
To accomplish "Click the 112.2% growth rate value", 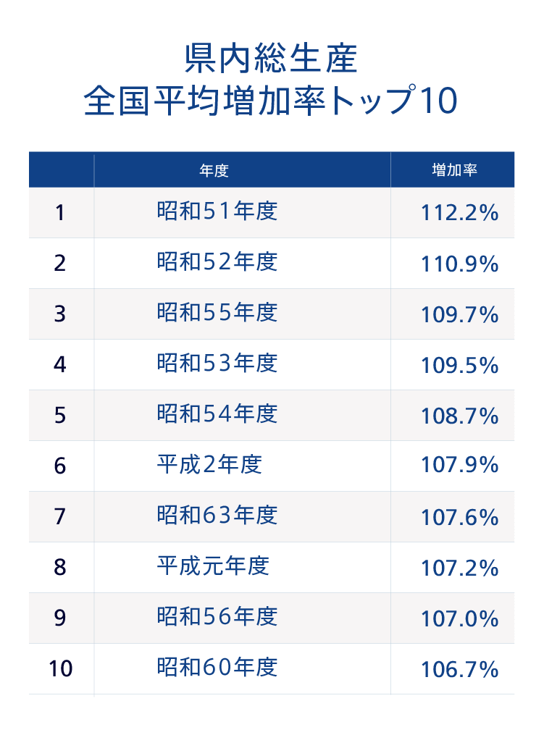I will tap(459, 213).
